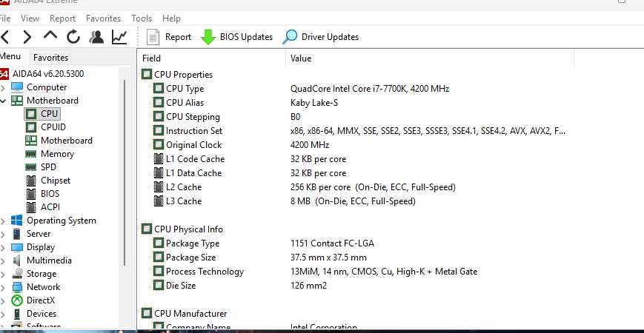Switch to the Menu tab in the sidebar
644x333 pixels.
coord(11,56)
